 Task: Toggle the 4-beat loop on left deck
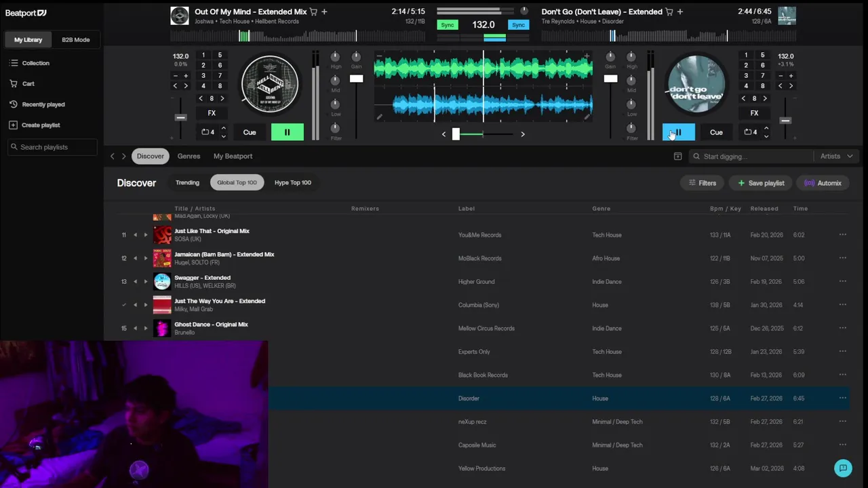208,132
